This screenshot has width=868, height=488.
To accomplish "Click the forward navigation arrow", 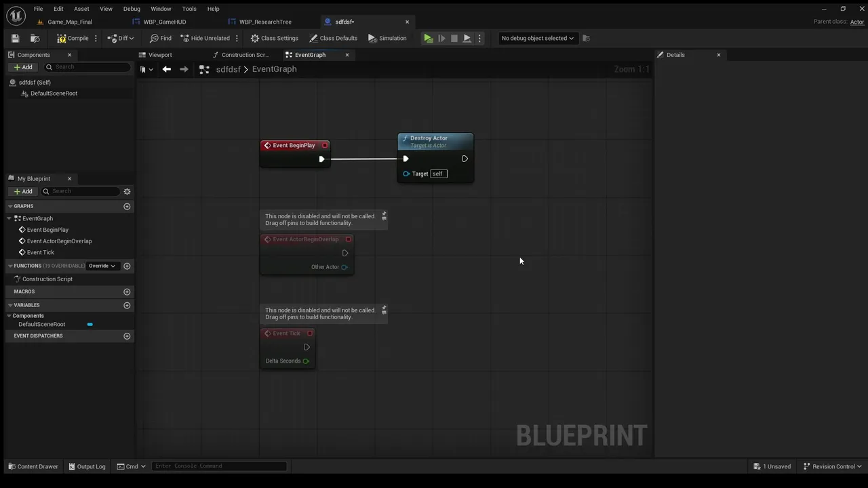I will pyautogui.click(x=184, y=69).
